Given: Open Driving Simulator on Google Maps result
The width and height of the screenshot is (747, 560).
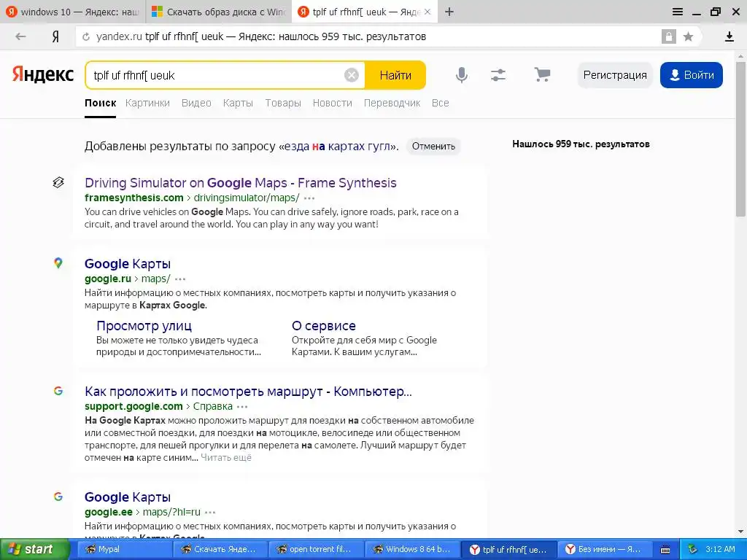Looking at the screenshot, I should (241, 183).
